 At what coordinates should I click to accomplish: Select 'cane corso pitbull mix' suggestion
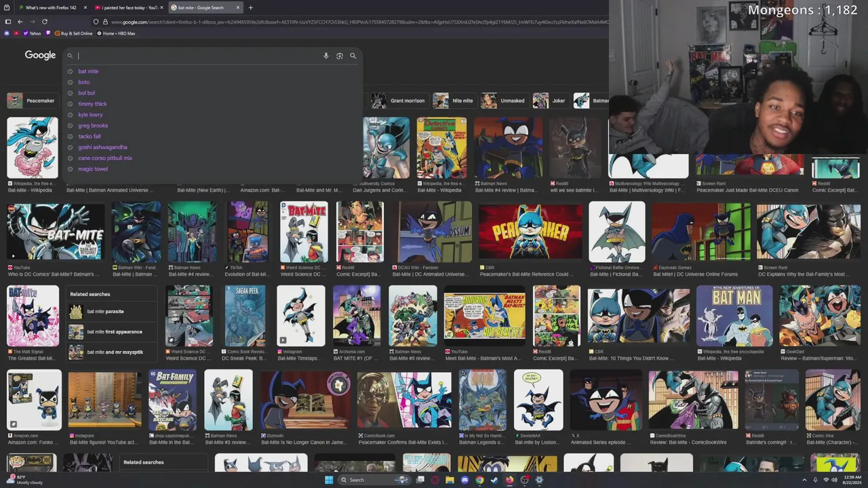(105, 158)
